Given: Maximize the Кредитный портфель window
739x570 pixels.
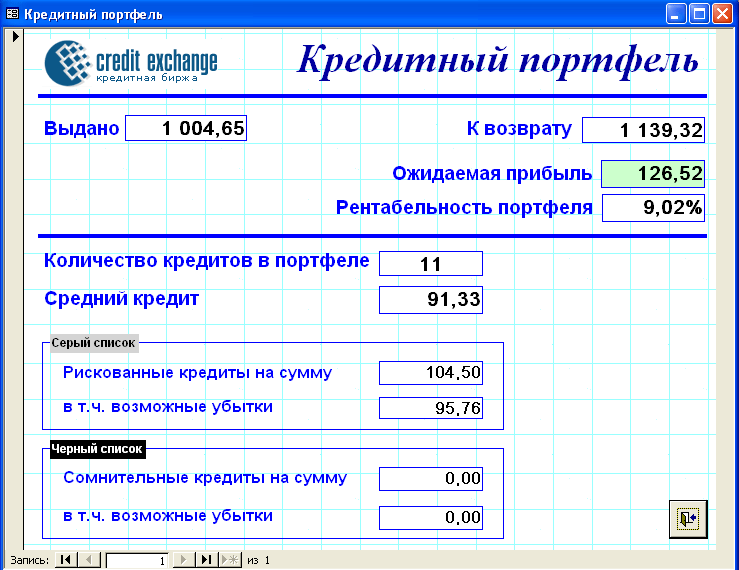Looking at the screenshot, I should click(x=699, y=14).
